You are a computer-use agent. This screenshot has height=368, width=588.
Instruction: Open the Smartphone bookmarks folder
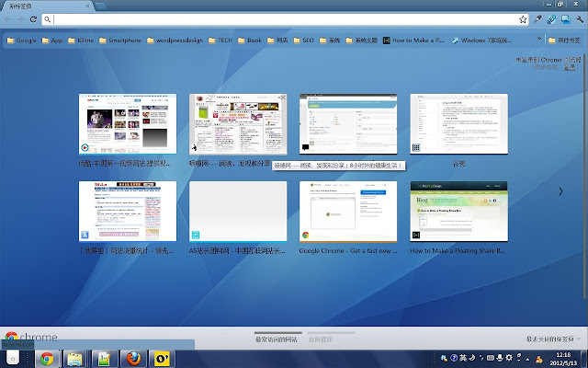(x=120, y=40)
